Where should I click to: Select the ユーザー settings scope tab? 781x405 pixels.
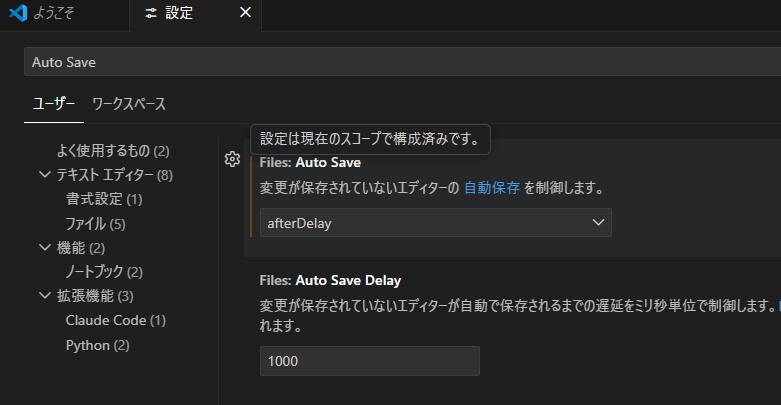pos(53,104)
